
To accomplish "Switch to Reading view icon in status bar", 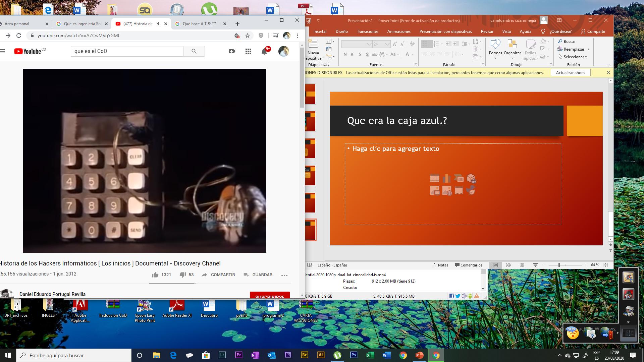I will 522,265.
